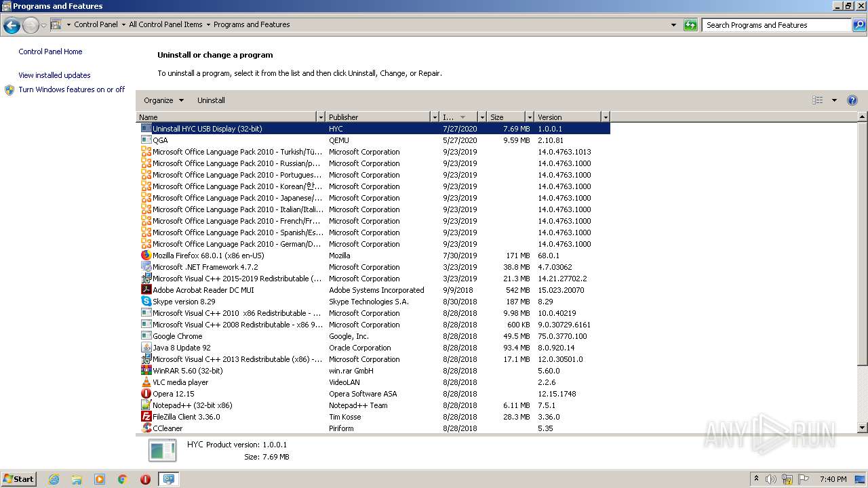
Task: Click the WinRAR 5.60 icon
Action: (x=146, y=371)
